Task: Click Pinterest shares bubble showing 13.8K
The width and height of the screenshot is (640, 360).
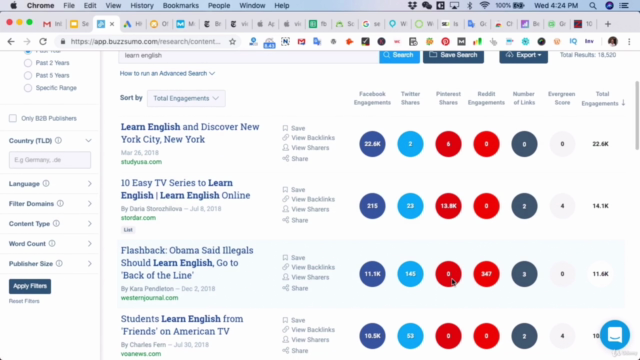Action: 448,206
